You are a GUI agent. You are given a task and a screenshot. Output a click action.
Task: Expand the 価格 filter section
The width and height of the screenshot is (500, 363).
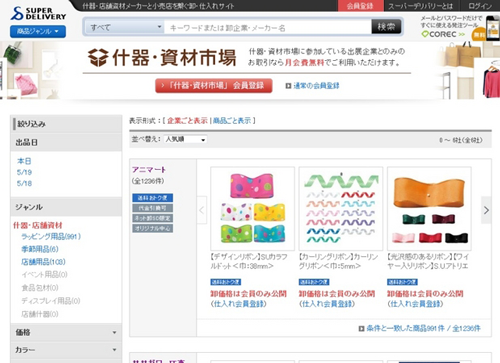(x=66, y=332)
